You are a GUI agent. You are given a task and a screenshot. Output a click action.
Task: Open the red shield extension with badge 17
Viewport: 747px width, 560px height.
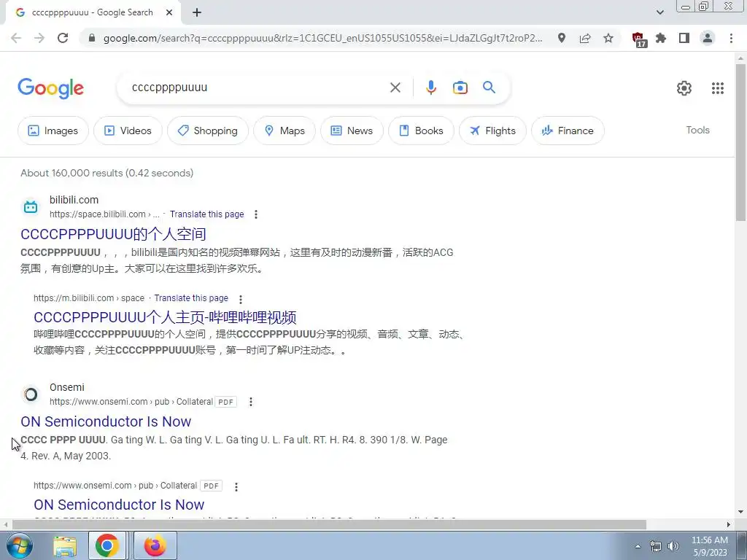pos(638,39)
